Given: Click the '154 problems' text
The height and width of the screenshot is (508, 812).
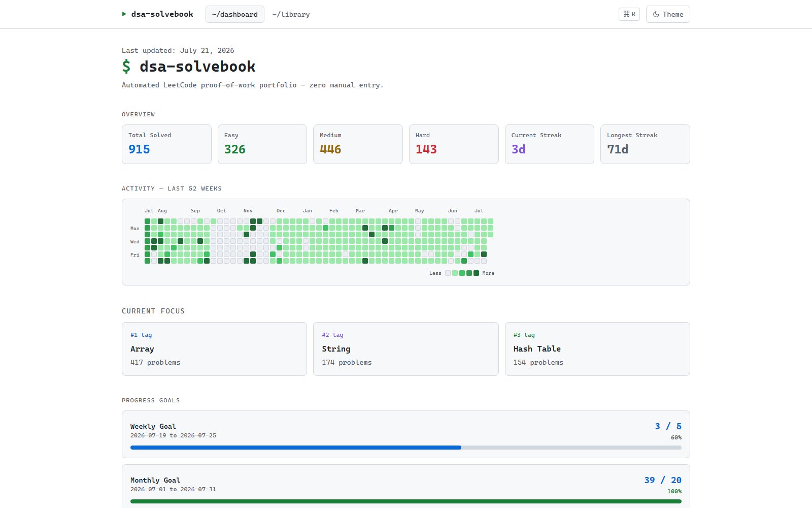Looking at the screenshot, I should (x=538, y=362).
